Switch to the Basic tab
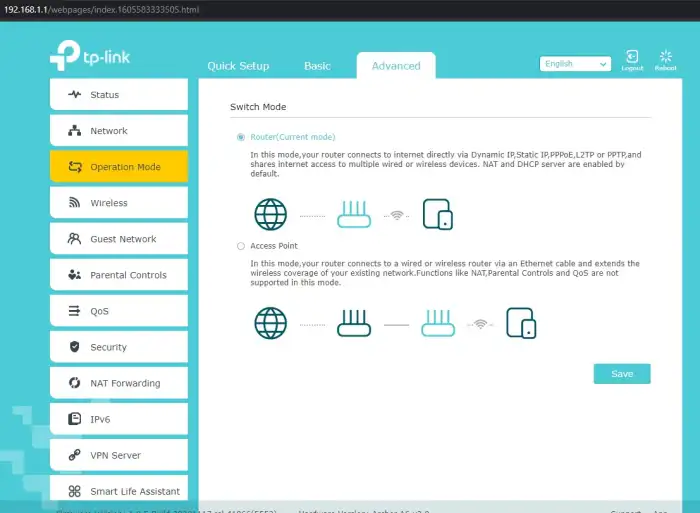Image resolution: width=700 pixels, height=513 pixels. (x=317, y=66)
